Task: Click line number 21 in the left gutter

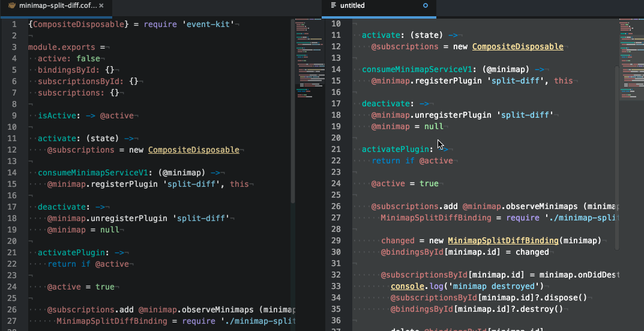Action: click(13, 252)
